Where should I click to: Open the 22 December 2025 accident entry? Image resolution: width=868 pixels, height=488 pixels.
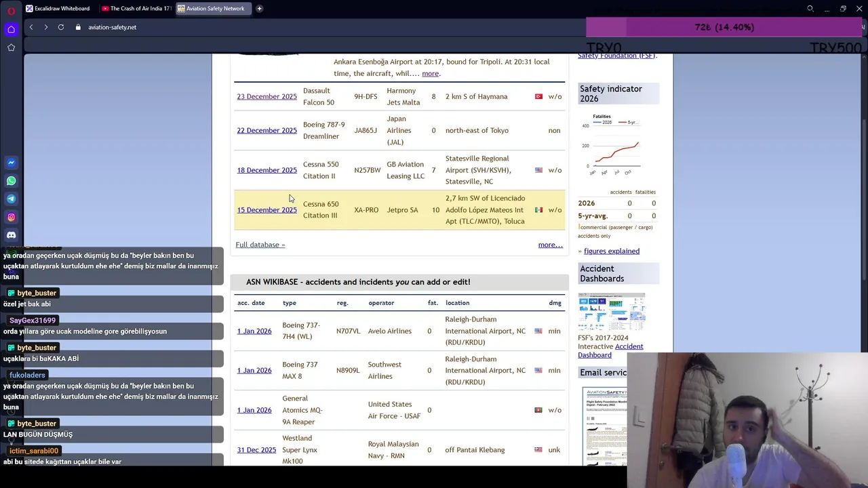(267, 130)
